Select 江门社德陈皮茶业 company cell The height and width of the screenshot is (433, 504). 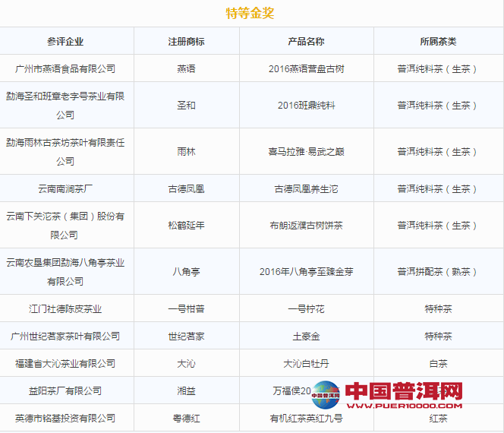tap(65, 308)
